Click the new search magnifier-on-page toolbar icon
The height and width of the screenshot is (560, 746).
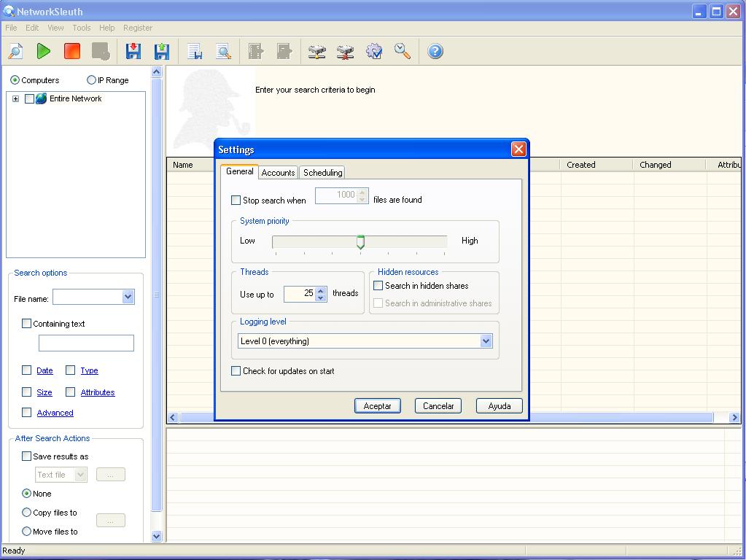tap(15, 51)
